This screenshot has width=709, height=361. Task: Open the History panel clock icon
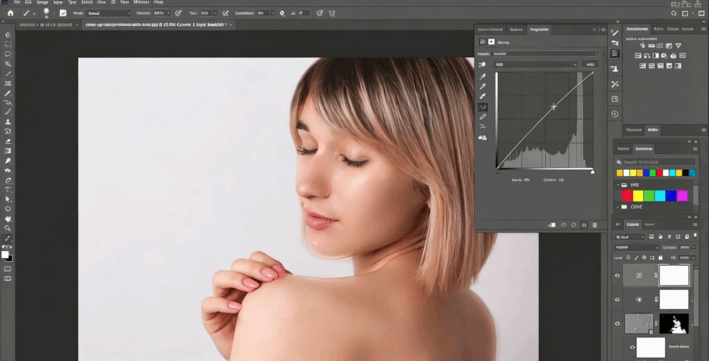point(614,114)
